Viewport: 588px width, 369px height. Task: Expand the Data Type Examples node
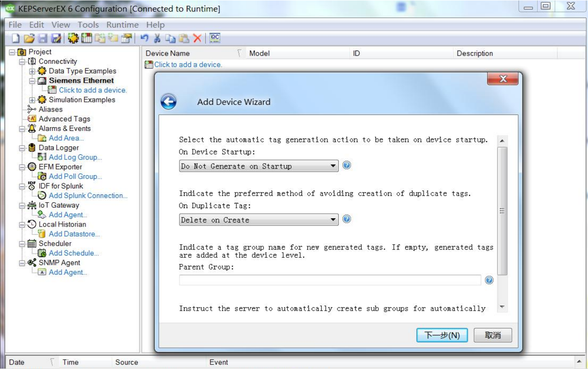click(x=32, y=71)
